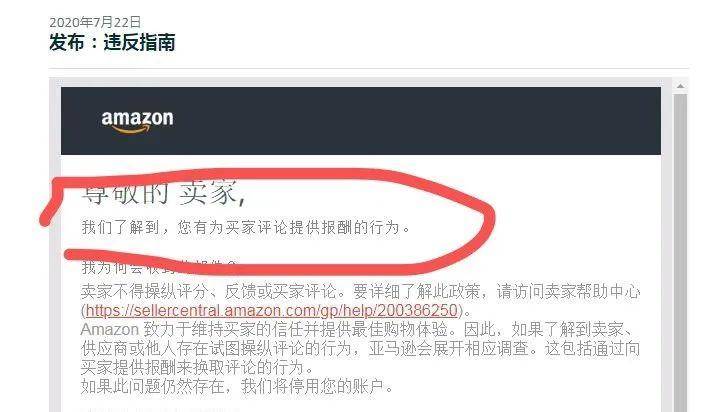
Task: Click the greeting 尊敬的 卖家
Action: (164, 193)
